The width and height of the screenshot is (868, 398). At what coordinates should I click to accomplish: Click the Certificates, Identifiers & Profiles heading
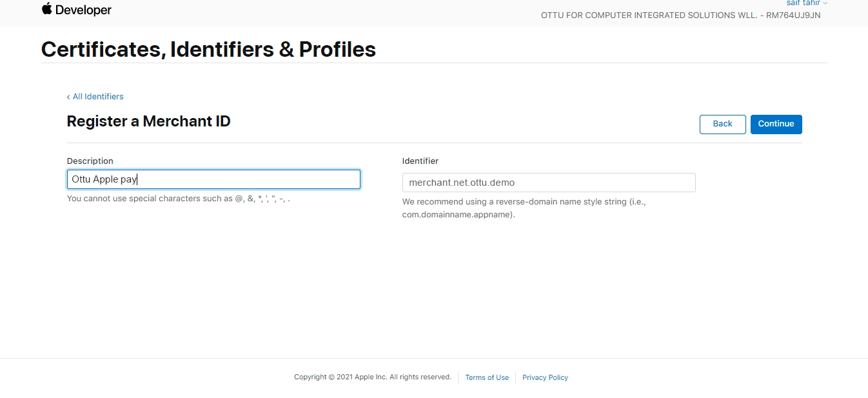coord(208,49)
